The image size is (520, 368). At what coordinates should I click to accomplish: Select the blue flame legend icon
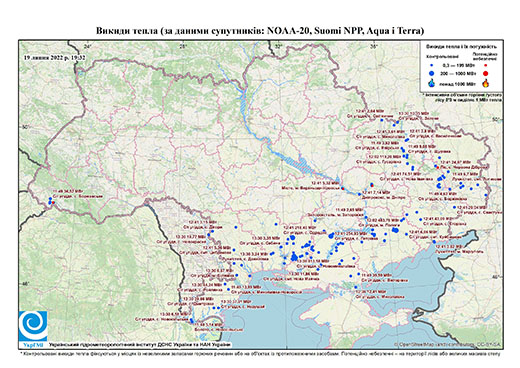click(x=432, y=83)
